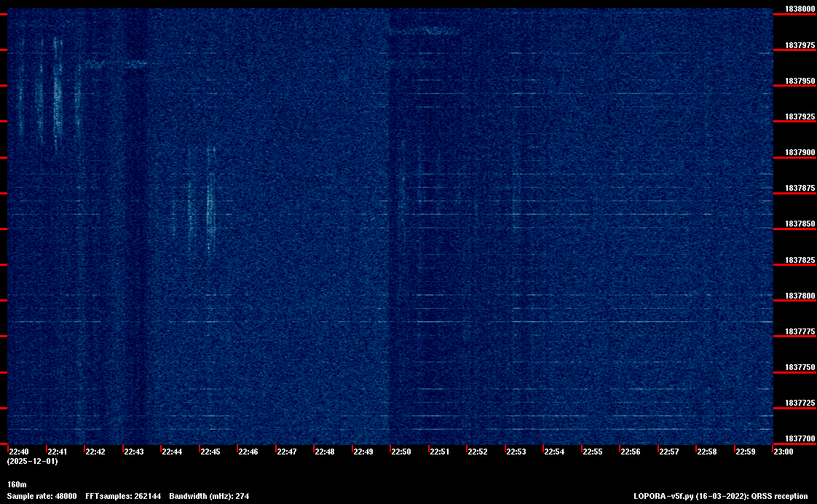Screen dimensions: 817x504
Task: Click the 160m band label
Action: coord(17,485)
